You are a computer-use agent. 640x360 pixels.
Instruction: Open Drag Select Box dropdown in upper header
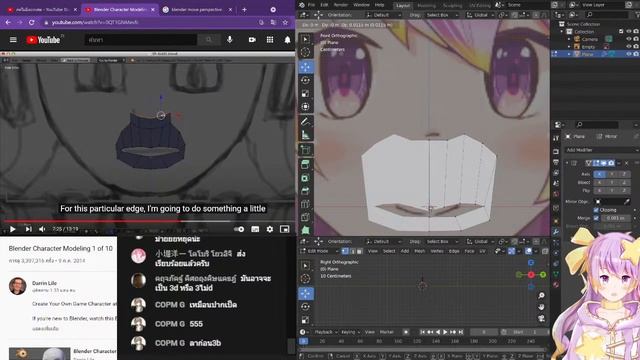(x=442, y=15)
